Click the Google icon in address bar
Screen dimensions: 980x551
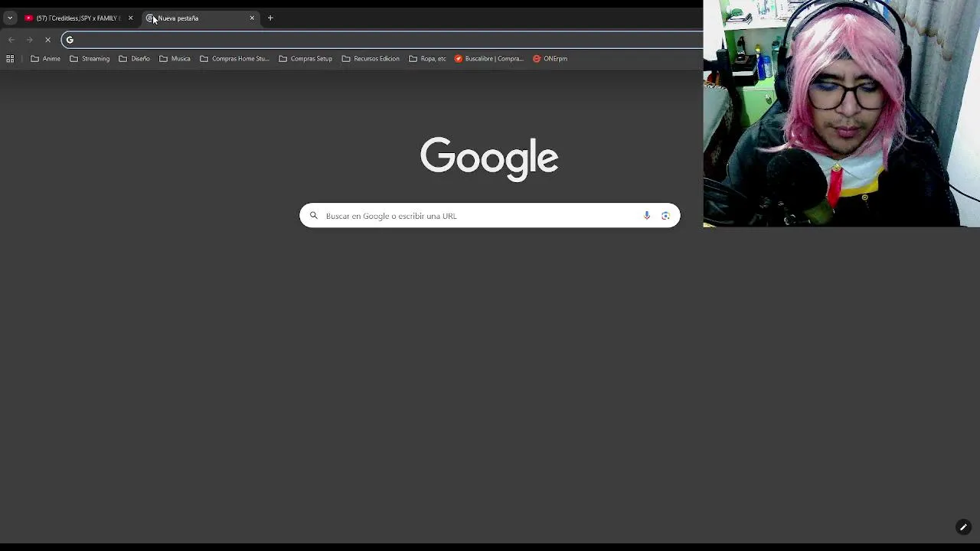coord(70,40)
